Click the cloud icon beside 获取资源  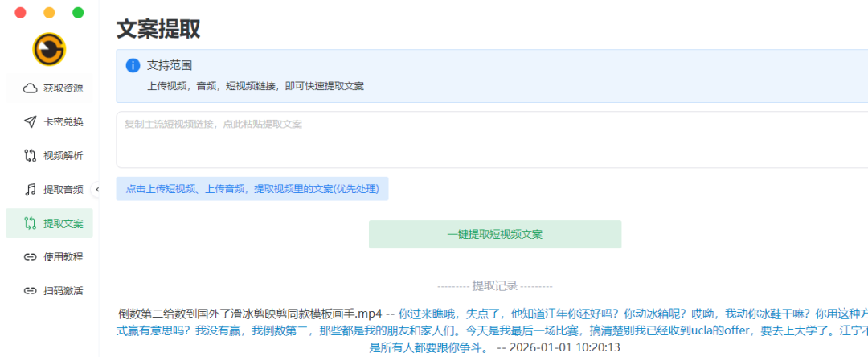pyautogui.click(x=31, y=88)
